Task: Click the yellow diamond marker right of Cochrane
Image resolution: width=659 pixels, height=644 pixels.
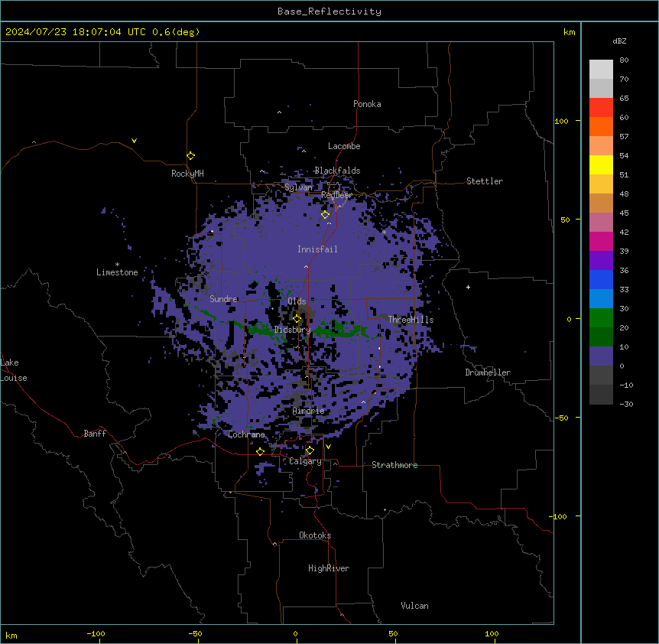Action: [x=260, y=451]
